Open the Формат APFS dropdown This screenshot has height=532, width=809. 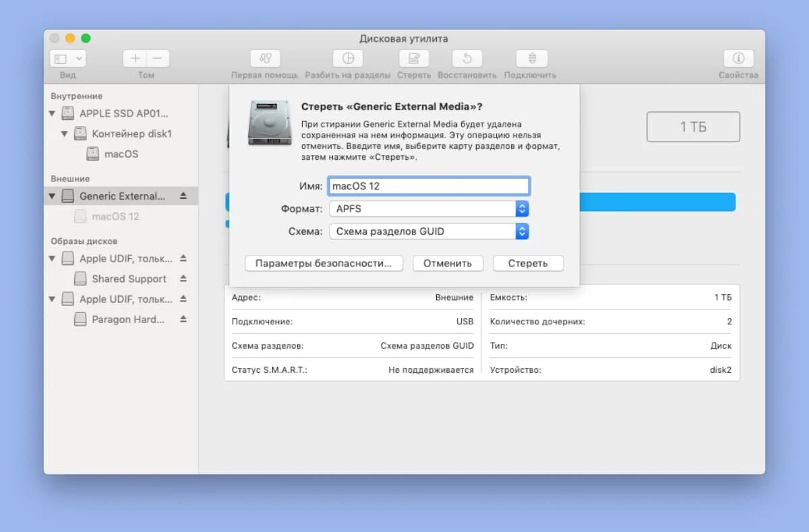point(429,209)
